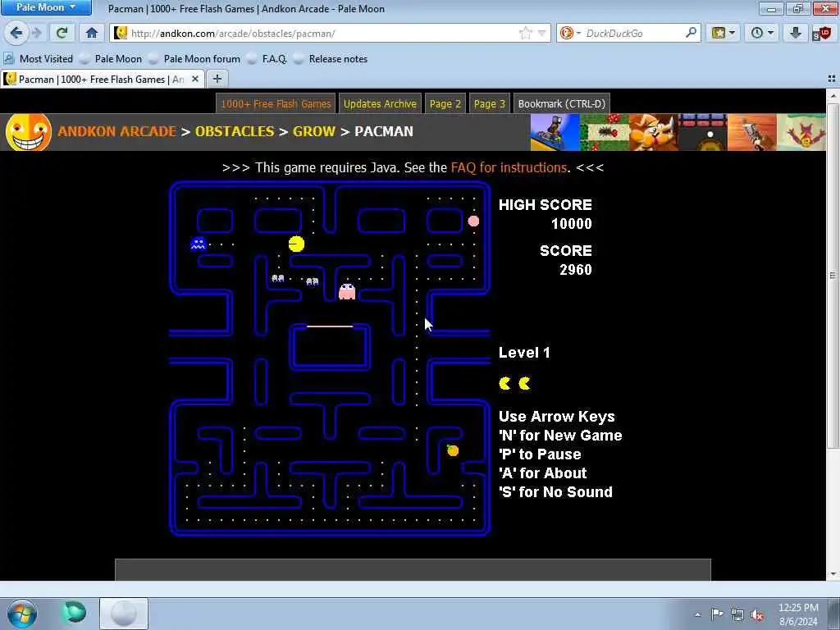Open the Updates Archive link
840x630 pixels.
[380, 104]
